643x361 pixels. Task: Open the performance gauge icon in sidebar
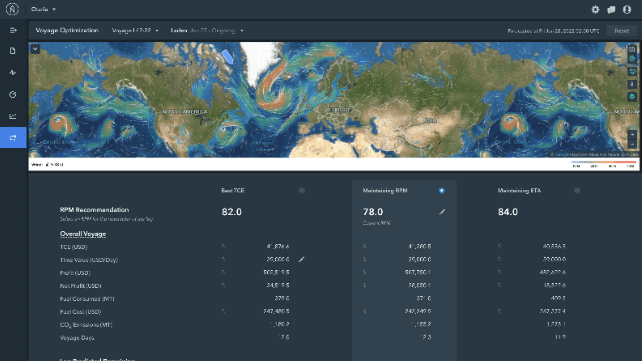pos(13,95)
